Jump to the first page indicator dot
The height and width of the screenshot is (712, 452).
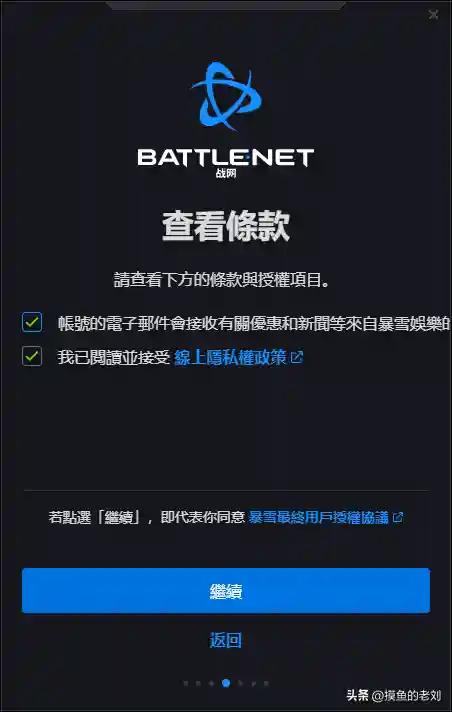pos(186,683)
